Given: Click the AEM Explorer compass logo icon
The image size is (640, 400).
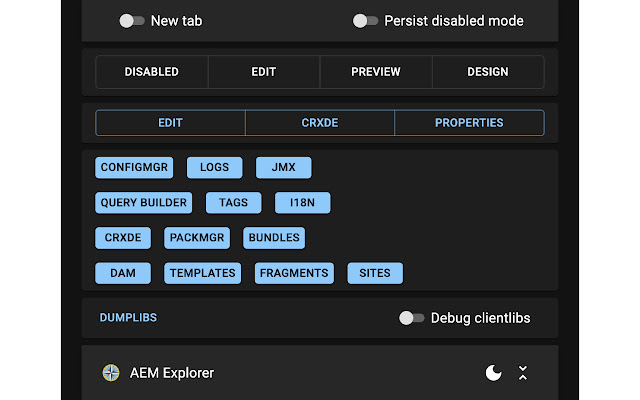Looking at the screenshot, I should pos(111,373).
